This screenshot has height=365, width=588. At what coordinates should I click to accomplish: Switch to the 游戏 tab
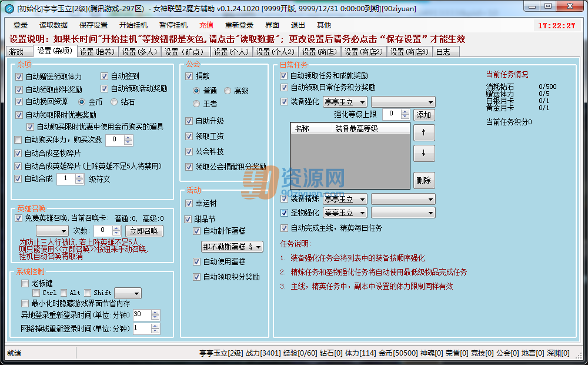click(x=20, y=52)
